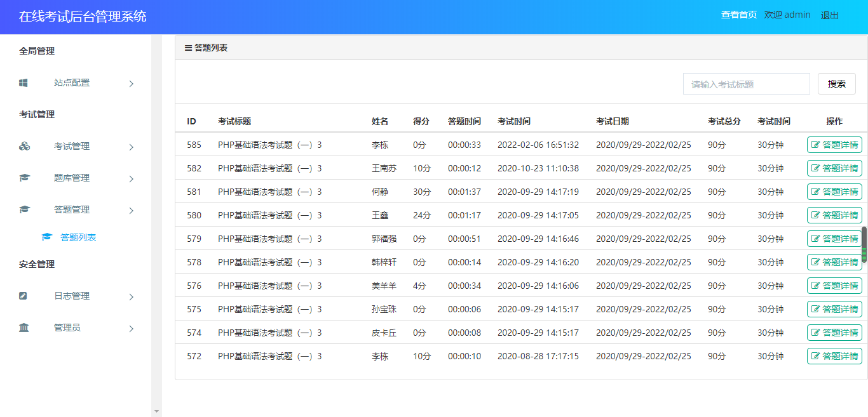The image size is (868, 417).
Task: Click the bank icon beside 管理员
Action: [24, 328]
